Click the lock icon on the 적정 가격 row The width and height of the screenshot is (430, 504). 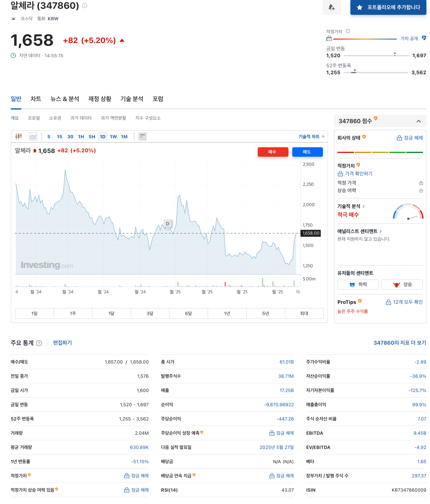421,183
